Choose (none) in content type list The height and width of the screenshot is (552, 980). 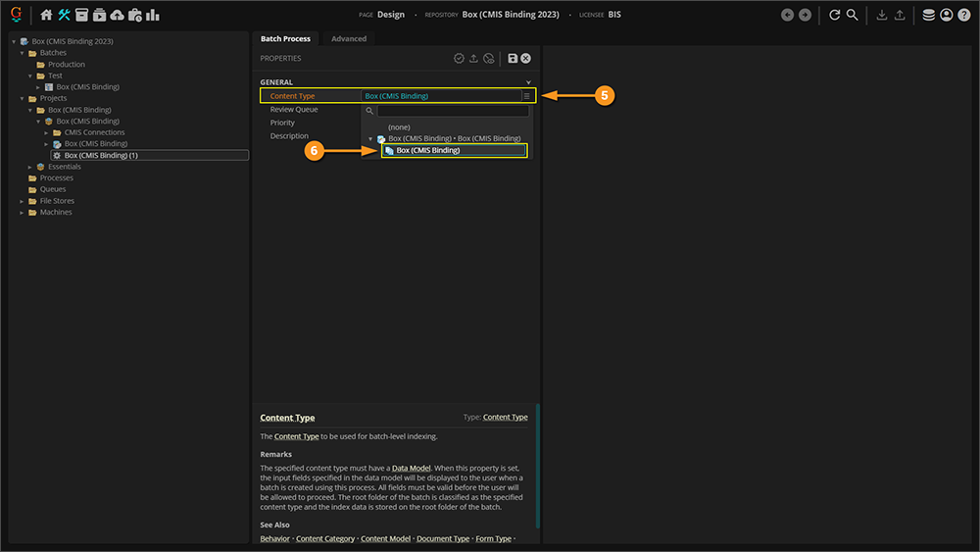pos(399,126)
